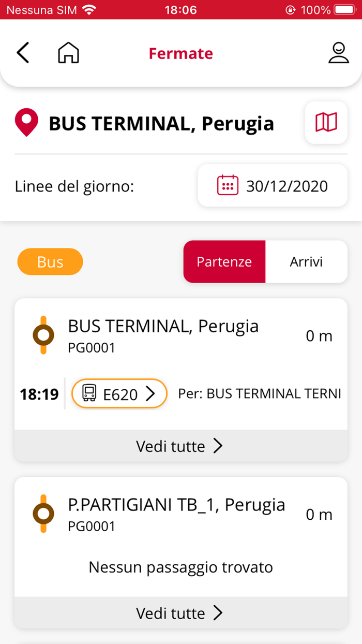This screenshot has height=644, width=362.
Task: Open the home screen icon
Action: [69, 53]
